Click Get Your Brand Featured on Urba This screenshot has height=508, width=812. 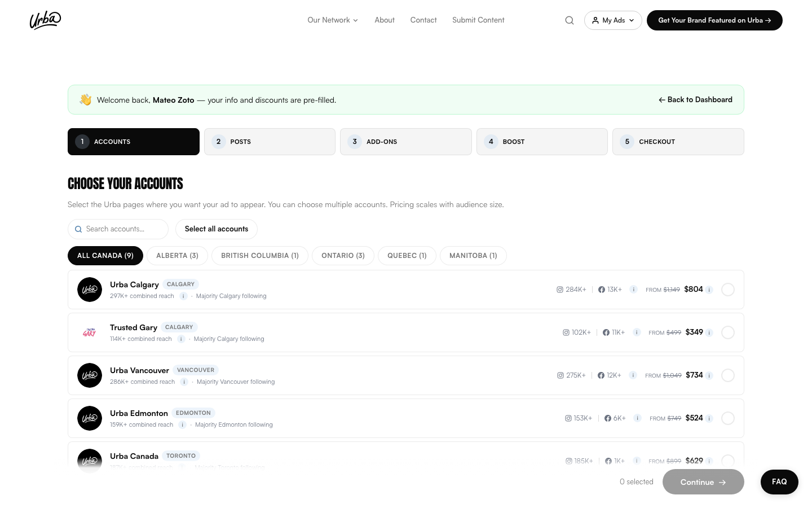pos(714,20)
